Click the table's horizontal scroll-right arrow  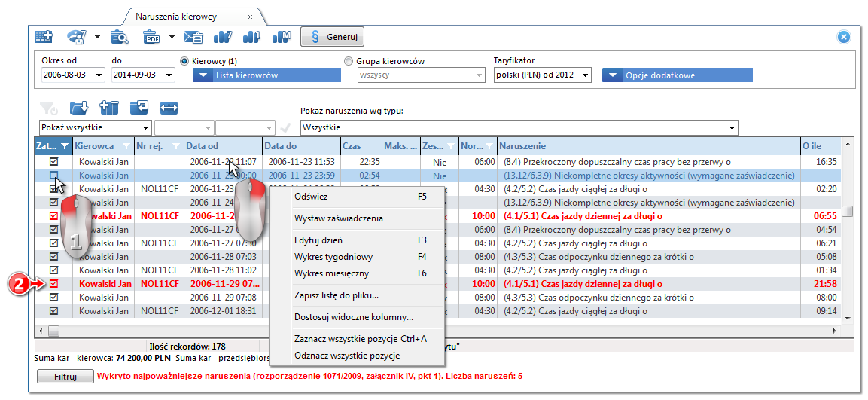coord(835,331)
